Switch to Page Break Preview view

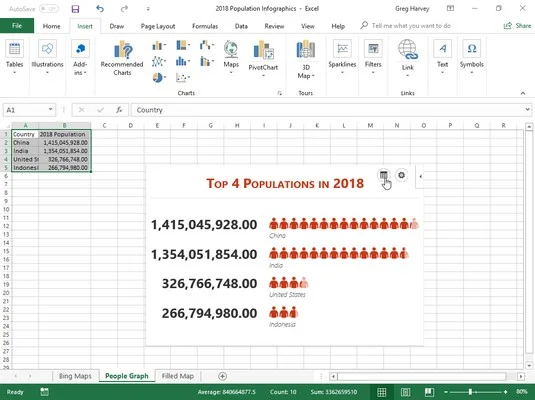(429, 392)
